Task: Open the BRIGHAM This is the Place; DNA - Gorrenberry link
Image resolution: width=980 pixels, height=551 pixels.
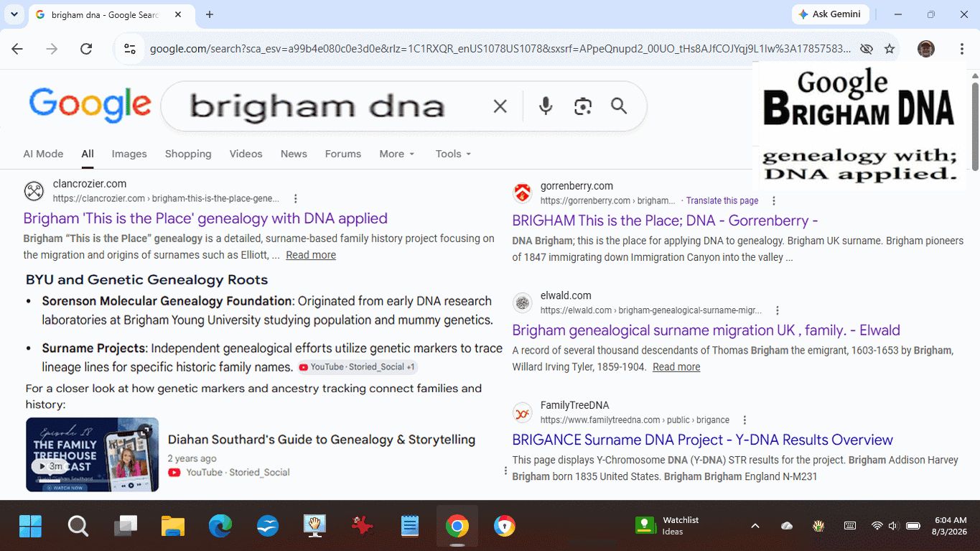Action: 665,221
